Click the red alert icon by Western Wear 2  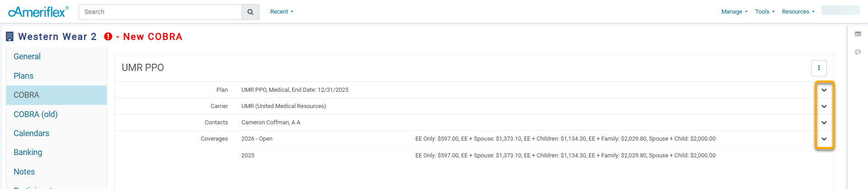pyautogui.click(x=108, y=37)
